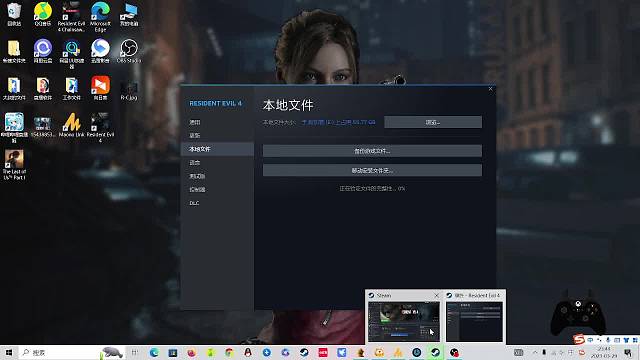Click the active Steam icon in the taskbar
This screenshot has height=360, width=640.
pos(436,352)
